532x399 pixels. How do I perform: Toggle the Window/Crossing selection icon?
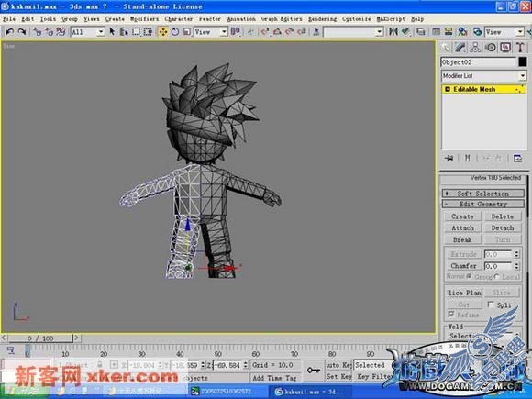tap(148, 32)
